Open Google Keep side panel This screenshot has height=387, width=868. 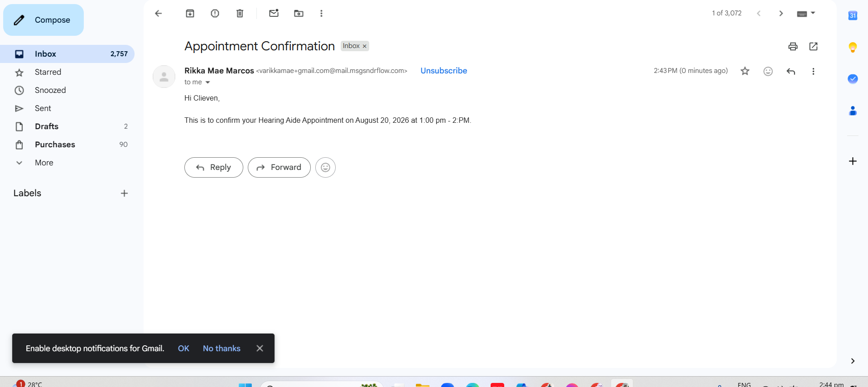click(x=853, y=47)
